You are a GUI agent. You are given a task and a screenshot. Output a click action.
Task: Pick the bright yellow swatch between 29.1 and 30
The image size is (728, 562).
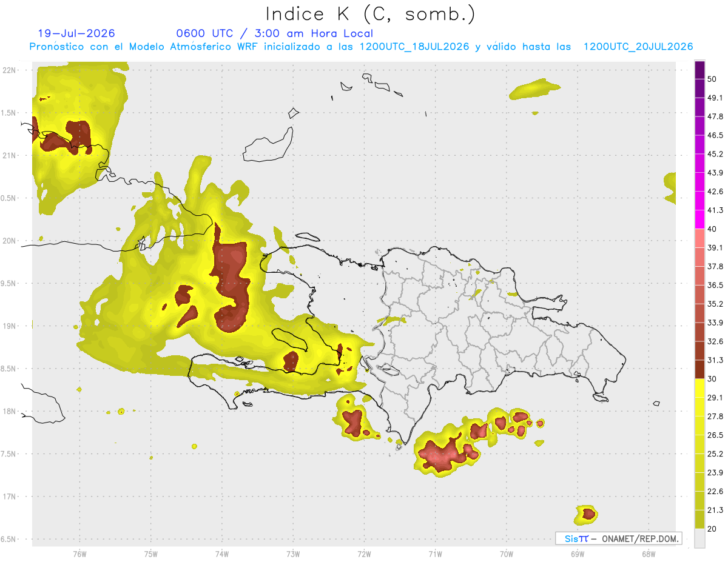699,388
